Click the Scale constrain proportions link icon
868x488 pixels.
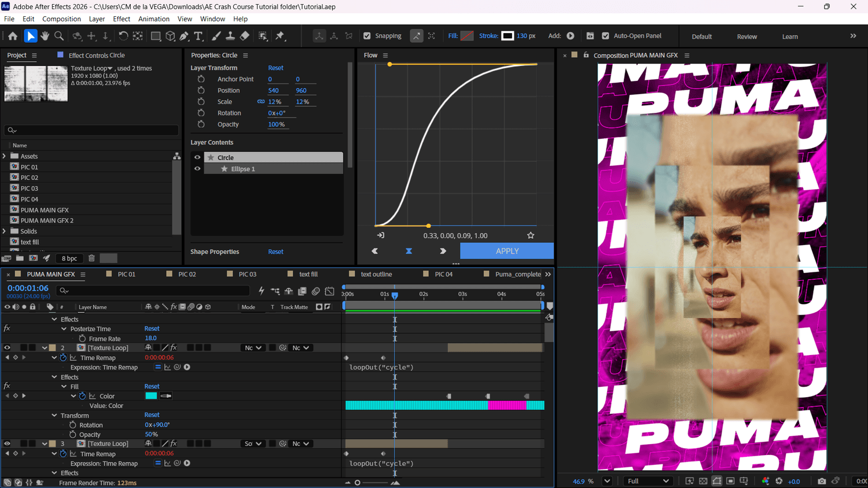coord(261,102)
